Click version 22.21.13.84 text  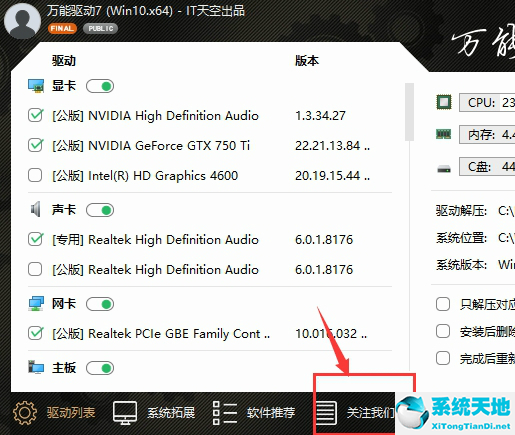coord(332,146)
